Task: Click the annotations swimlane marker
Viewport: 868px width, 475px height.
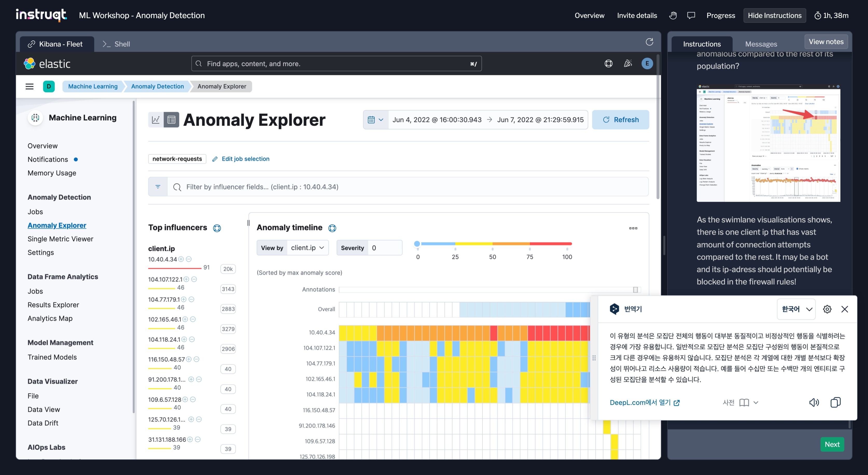Action: point(635,290)
